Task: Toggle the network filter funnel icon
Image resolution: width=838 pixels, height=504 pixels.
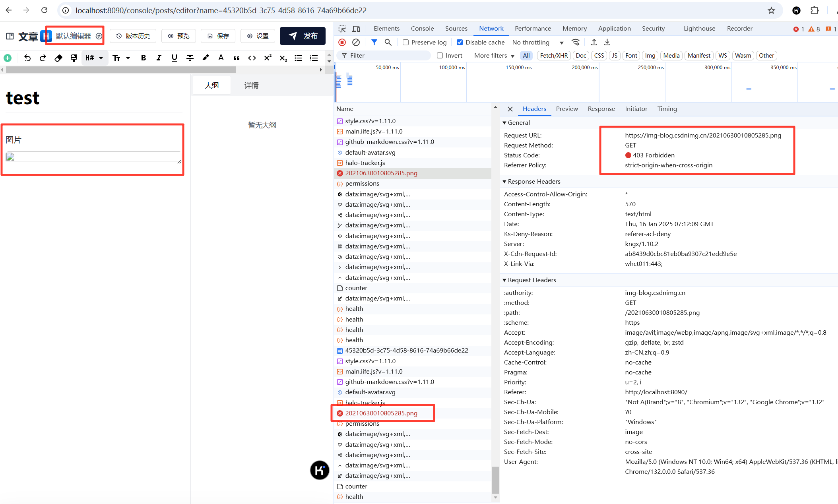Action: point(374,42)
